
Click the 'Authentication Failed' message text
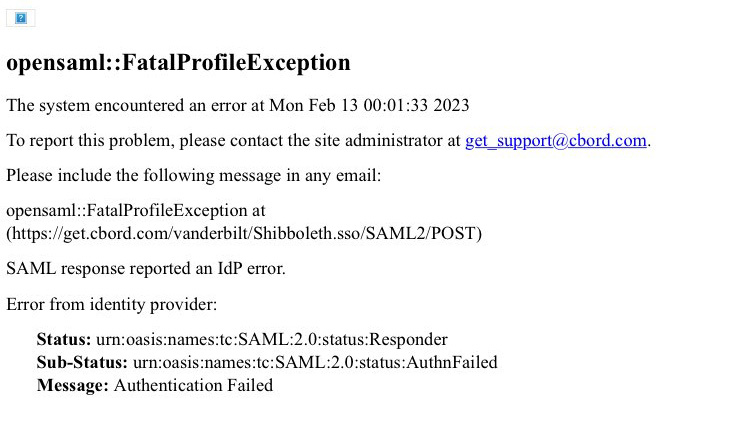(193, 385)
